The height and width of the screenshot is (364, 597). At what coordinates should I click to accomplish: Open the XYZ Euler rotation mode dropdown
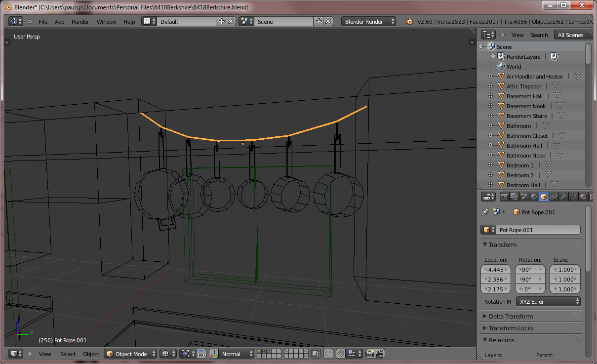[548, 301]
